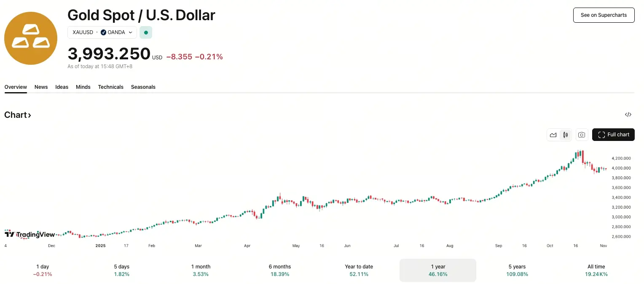The width and height of the screenshot is (644, 284).
Task: Select the area chart style icon
Action: tap(553, 135)
